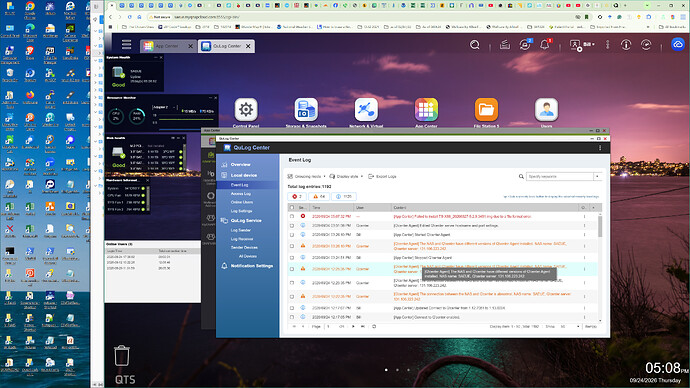
Task: Open QuLog Center three-dot menu in title bar
Action: coord(600,148)
